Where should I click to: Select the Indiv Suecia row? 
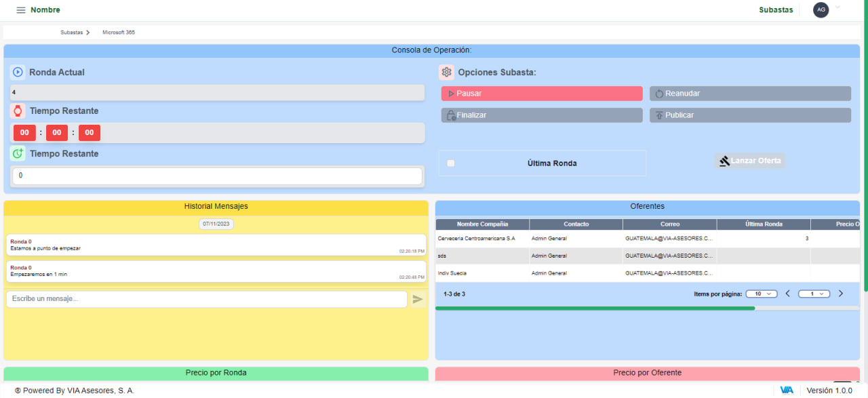tap(648, 273)
